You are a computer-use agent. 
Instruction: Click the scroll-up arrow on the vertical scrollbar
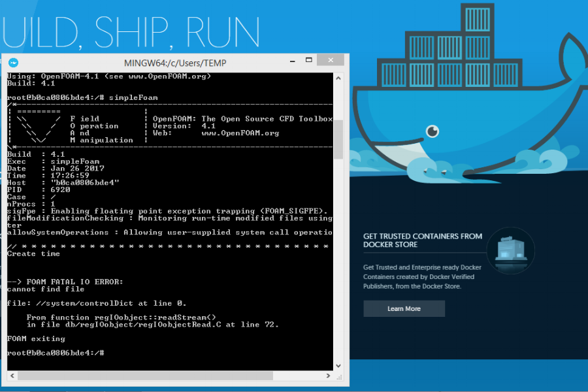pyautogui.click(x=338, y=77)
